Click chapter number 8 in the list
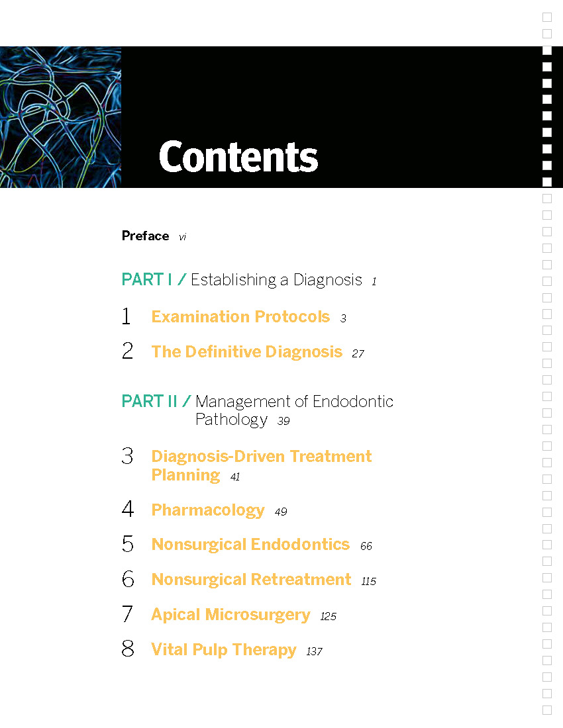 click(x=128, y=649)
